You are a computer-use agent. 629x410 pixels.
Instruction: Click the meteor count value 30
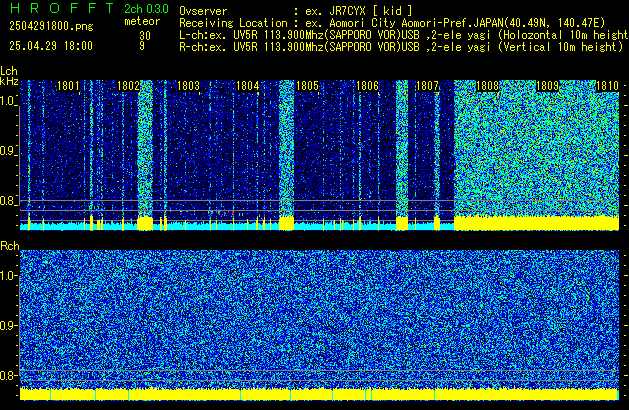(x=145, y=36)
